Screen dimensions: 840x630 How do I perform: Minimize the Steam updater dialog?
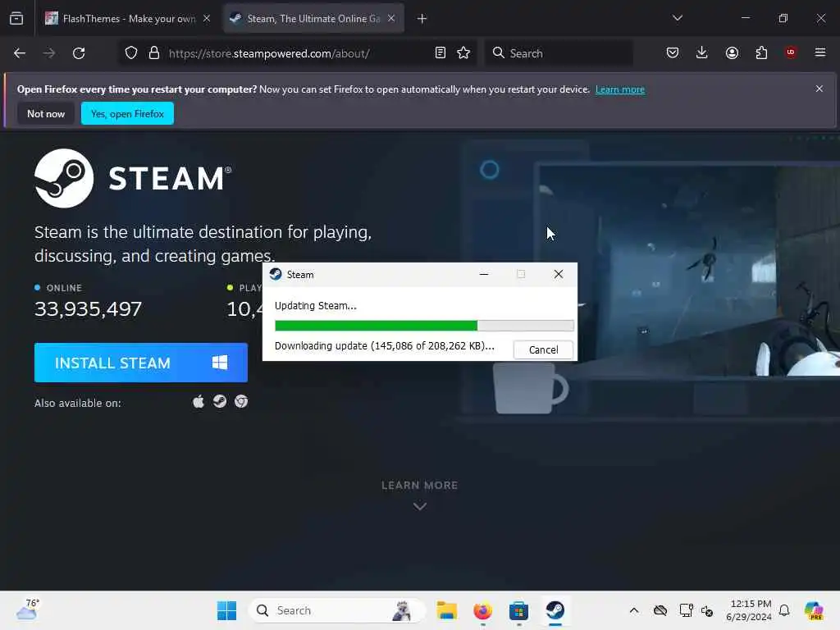click(x=484, y=274)
